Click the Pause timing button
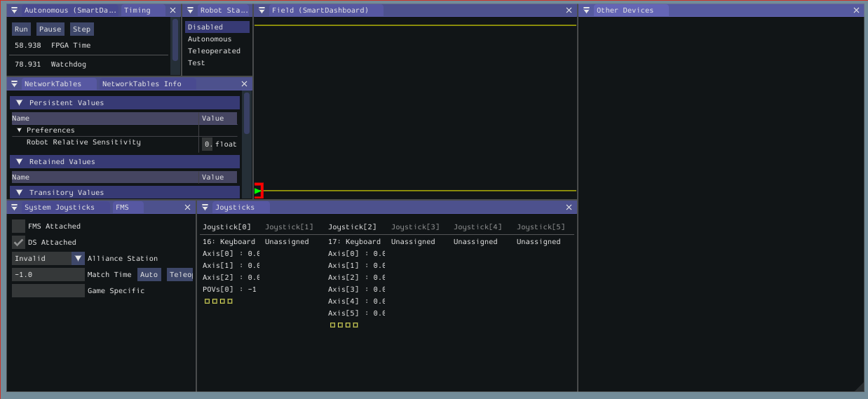The image size is (868, 399). [50, 29]
